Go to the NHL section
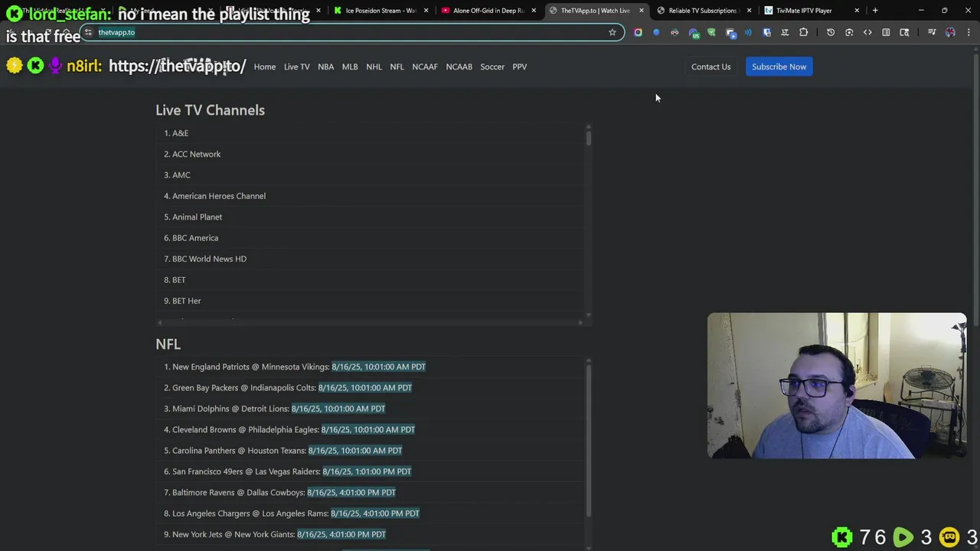980x551 pixels. [374, 67]
